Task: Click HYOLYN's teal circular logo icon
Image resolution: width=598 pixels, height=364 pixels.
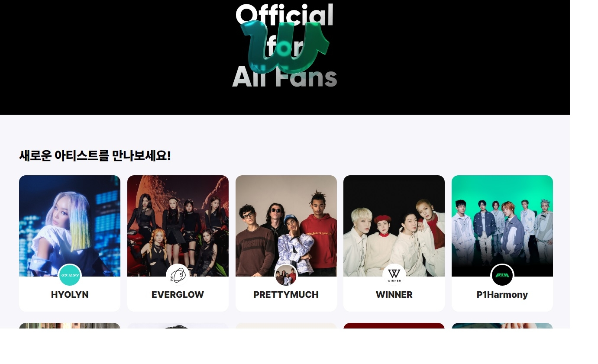Action: click(70, 275)
